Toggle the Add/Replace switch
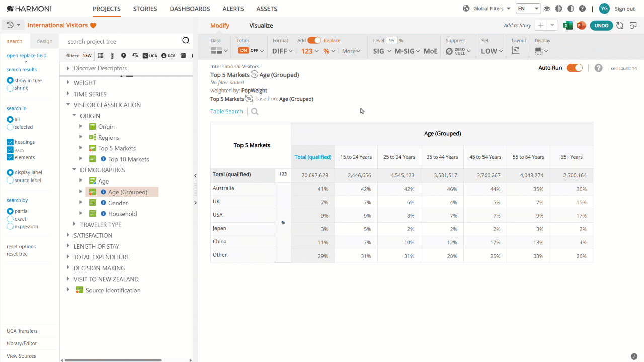 click(314, 40)
